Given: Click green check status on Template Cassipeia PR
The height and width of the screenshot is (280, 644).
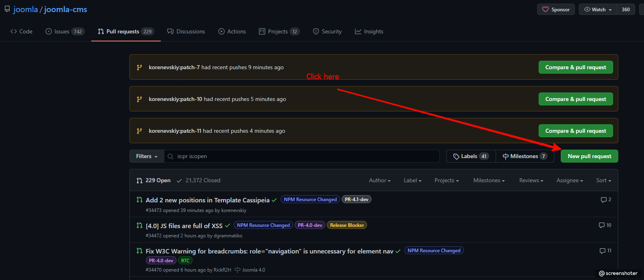Looking at the screenshot, I should point(274,200).
